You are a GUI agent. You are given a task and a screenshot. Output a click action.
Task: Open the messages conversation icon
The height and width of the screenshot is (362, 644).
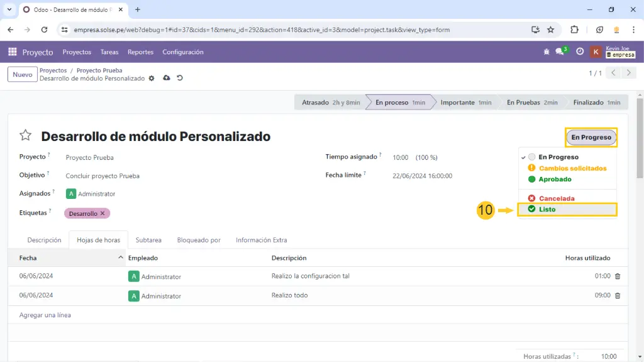(559, 52)
